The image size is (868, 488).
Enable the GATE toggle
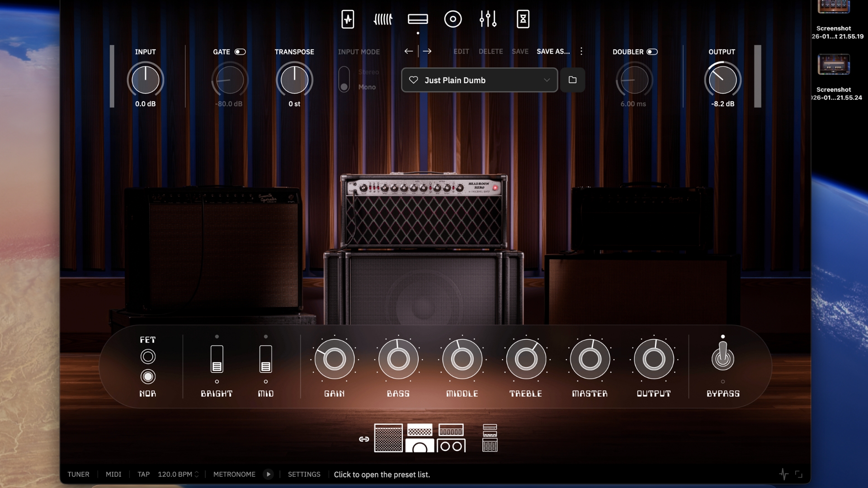point(240,52)
